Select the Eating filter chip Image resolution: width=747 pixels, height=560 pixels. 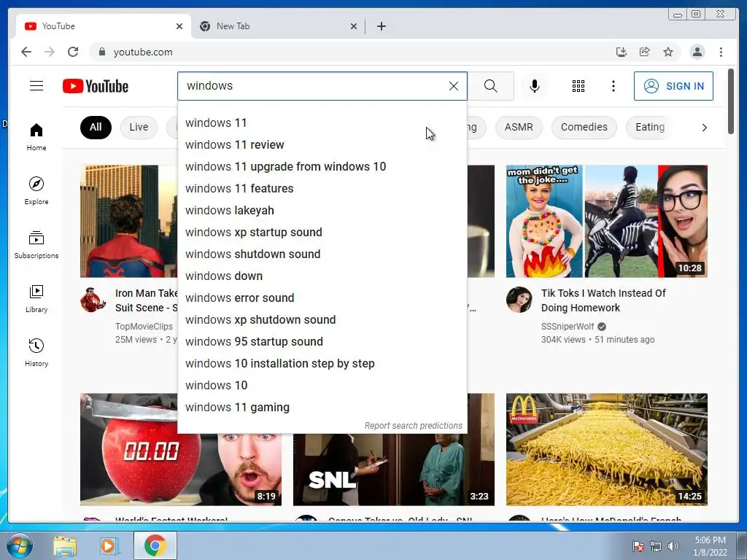[650, 127]
